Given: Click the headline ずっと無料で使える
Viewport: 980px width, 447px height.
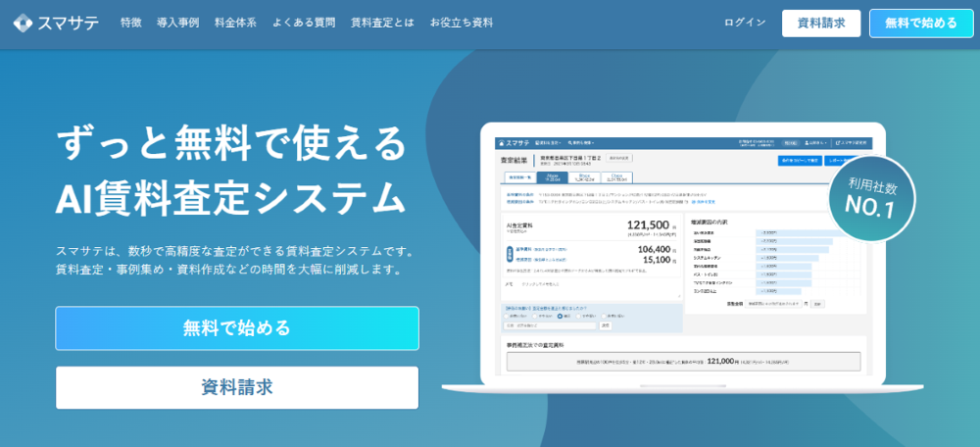Looking at the screenshot, I should (230, 143).
